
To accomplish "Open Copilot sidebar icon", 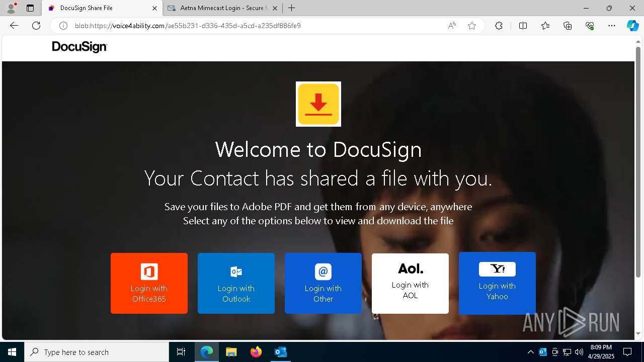I will 632,26.
